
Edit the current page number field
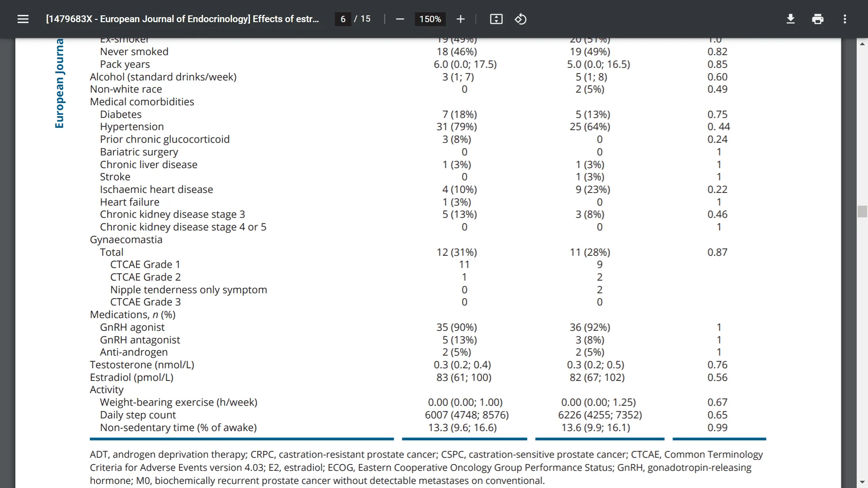click(343, 19)
